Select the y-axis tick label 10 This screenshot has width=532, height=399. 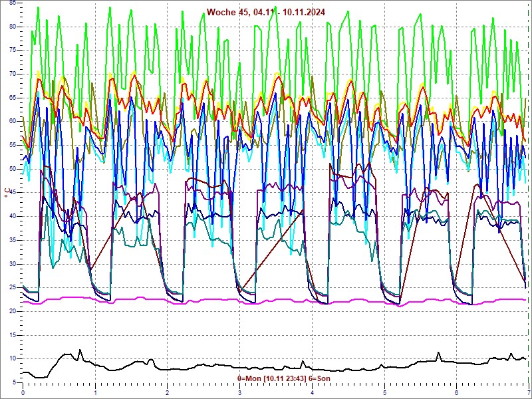[x=13, y=358]
